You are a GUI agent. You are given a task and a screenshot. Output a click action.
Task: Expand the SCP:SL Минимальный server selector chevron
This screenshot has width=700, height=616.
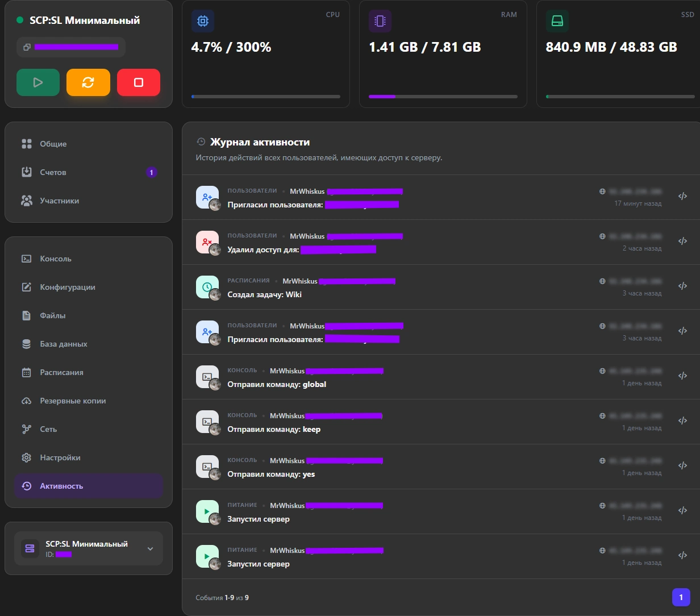150,548
